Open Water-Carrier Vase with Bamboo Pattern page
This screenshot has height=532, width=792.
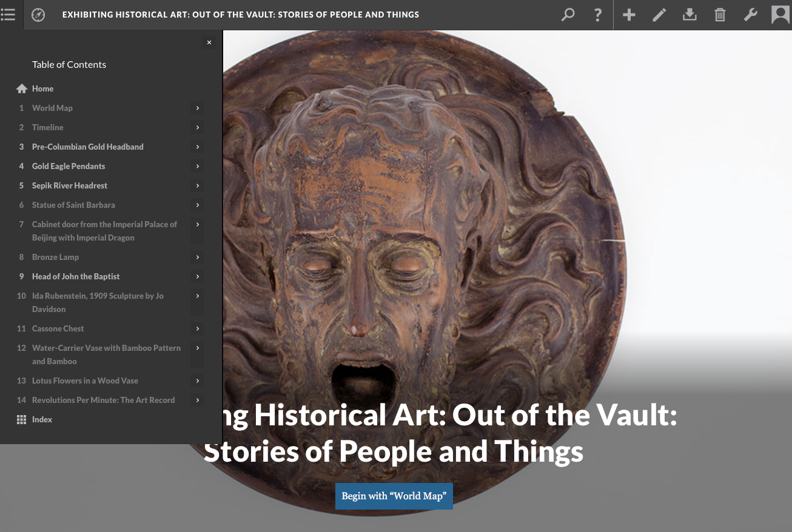click(106, 354)
